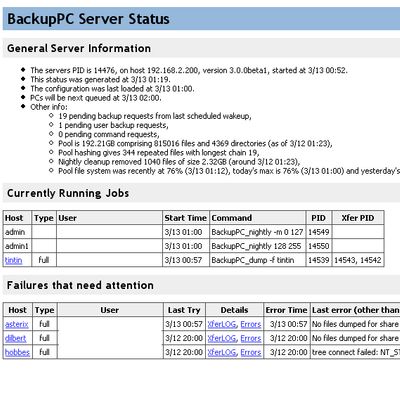400x400 pixels.
Task: Click '0 pending command requests' line
Action: (109, 134)
